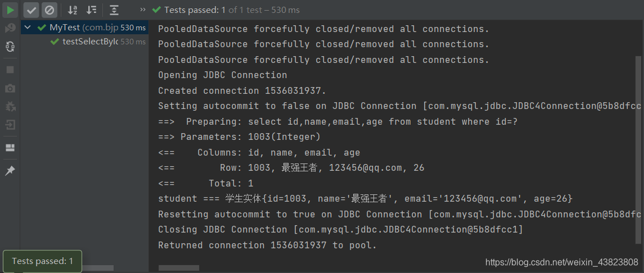Click the 'Tests passed: 1' status popup
Screen dimensions: 644x273
tap(43, 261)
